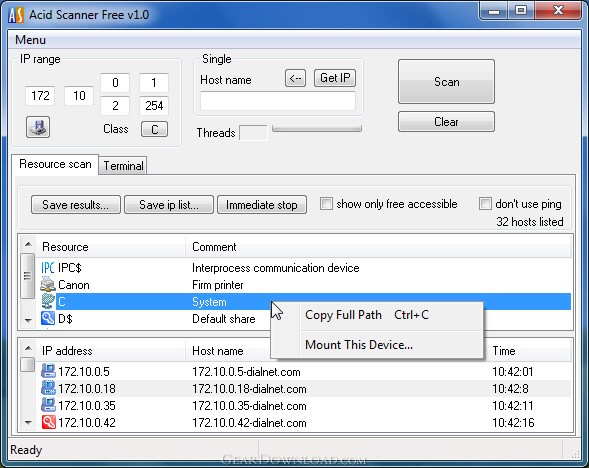Click the D$ default share icon
This screenshot has width=589, height=468.
point(48,319)
